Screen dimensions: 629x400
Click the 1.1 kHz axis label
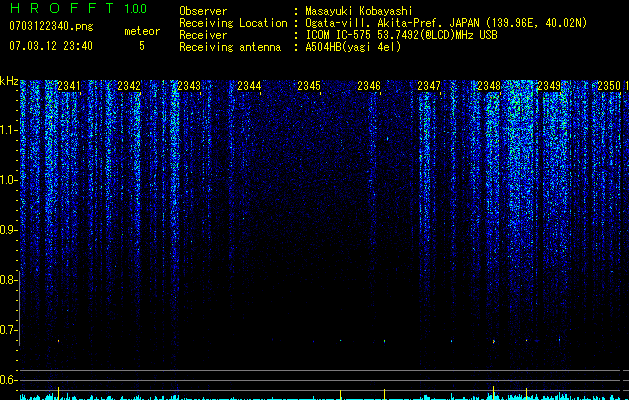point(8,130)
